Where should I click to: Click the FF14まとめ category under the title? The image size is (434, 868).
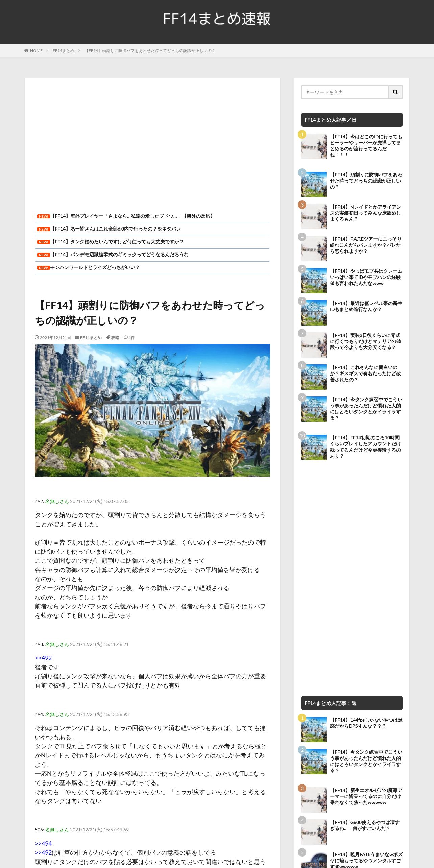[91, 337]
